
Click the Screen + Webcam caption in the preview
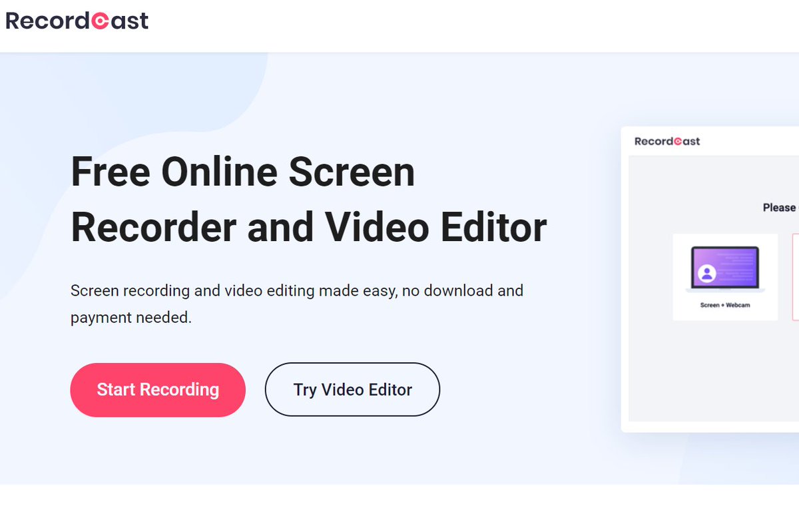(725, 305)
